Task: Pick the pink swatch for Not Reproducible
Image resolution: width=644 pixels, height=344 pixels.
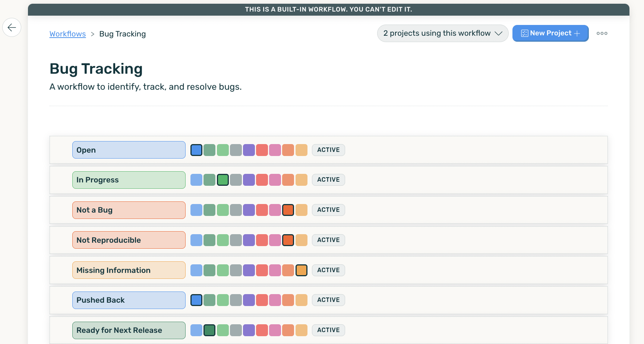Action: pyautogui.click(x=275, y=240)
